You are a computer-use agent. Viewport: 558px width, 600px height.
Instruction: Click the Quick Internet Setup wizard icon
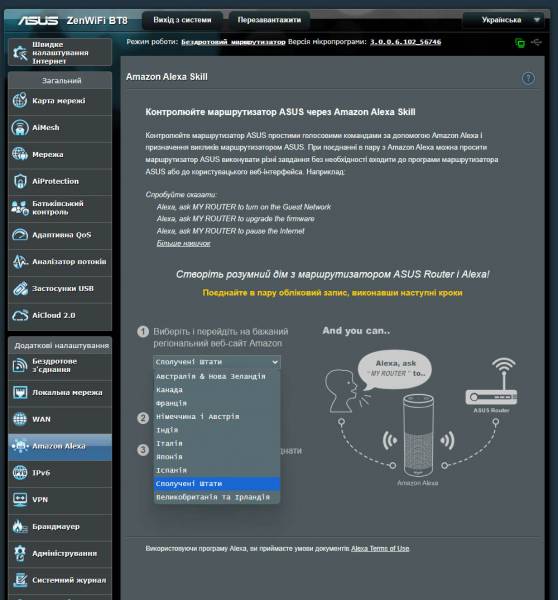[20, 53]
